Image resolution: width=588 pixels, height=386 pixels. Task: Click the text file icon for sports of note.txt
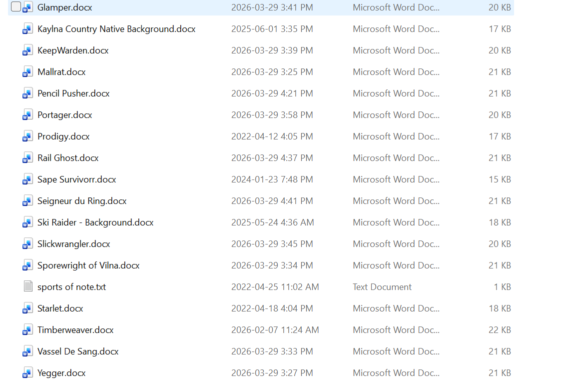(27, 287)
